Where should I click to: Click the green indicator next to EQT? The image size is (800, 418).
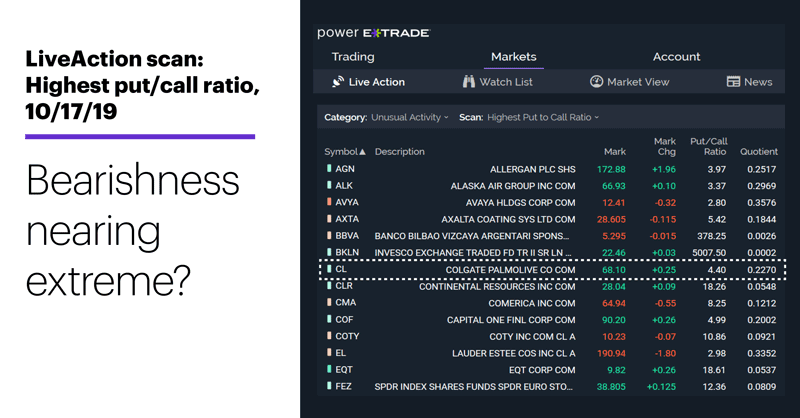[329, 369]
